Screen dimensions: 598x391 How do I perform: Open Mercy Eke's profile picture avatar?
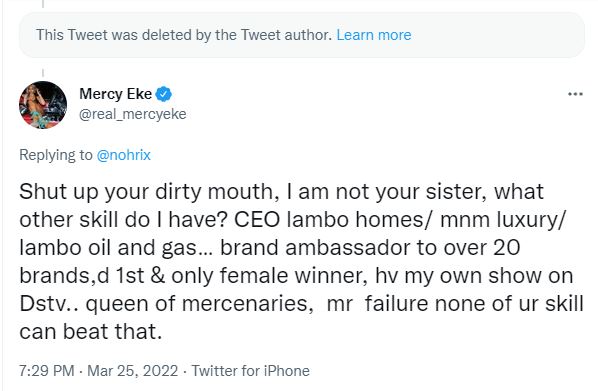point(43,105)
